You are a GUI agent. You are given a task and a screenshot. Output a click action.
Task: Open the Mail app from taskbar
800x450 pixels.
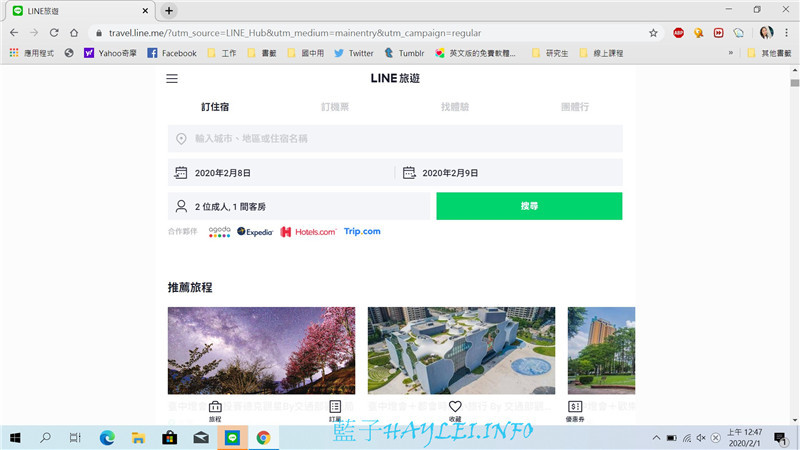(x=201, y=438)
